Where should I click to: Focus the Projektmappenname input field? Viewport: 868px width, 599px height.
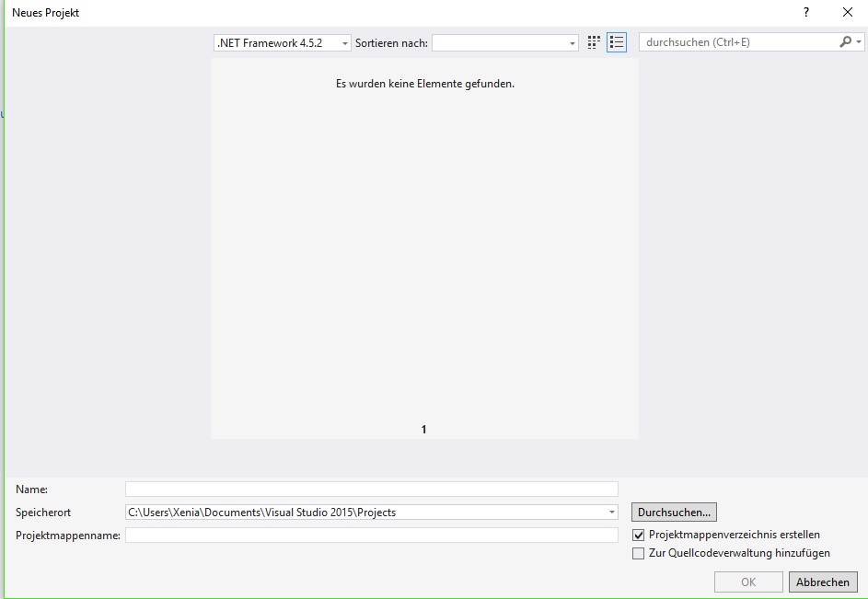(372, 535)
